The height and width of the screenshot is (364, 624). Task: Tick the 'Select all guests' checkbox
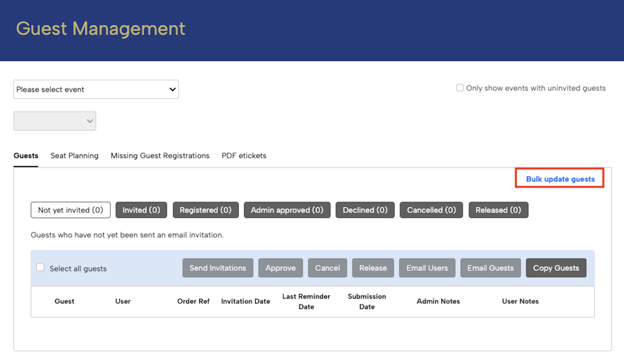coord(41,268)
